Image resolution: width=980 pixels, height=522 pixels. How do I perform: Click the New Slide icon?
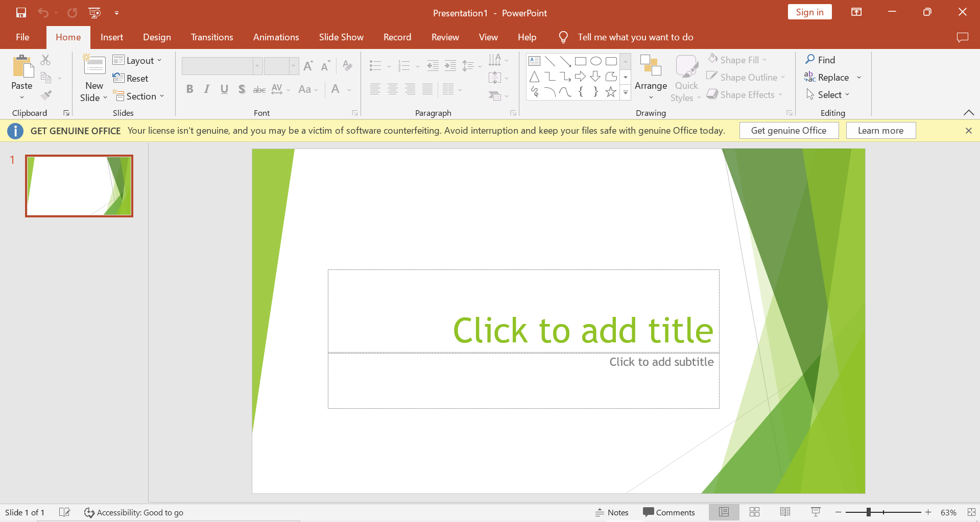pos(94,66)
